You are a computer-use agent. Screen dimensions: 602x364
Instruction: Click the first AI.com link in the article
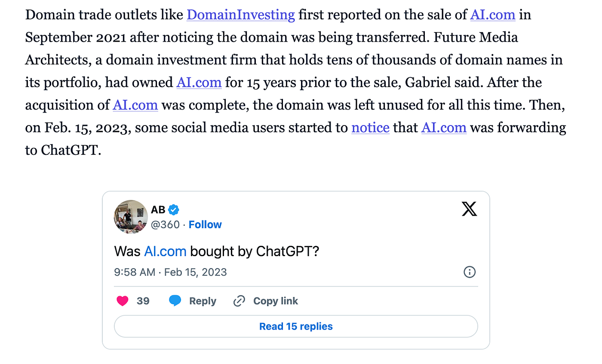click(493, 15)
